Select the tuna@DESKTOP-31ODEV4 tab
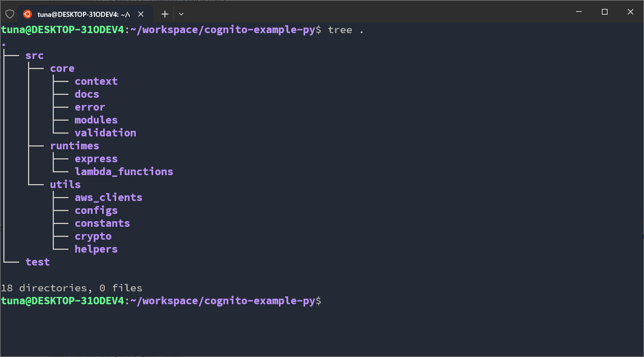644x357 pixels. [x=83, y=13]
